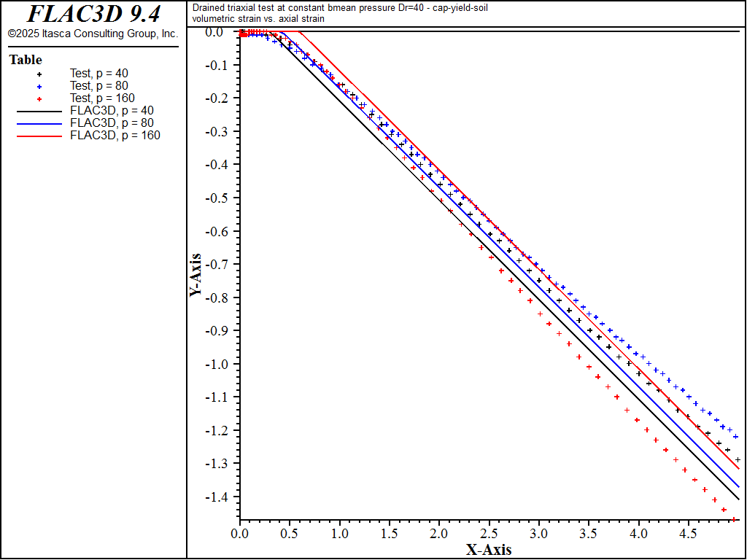Click the 'FLAC3D, p = 160' legend label

point(115,136)
